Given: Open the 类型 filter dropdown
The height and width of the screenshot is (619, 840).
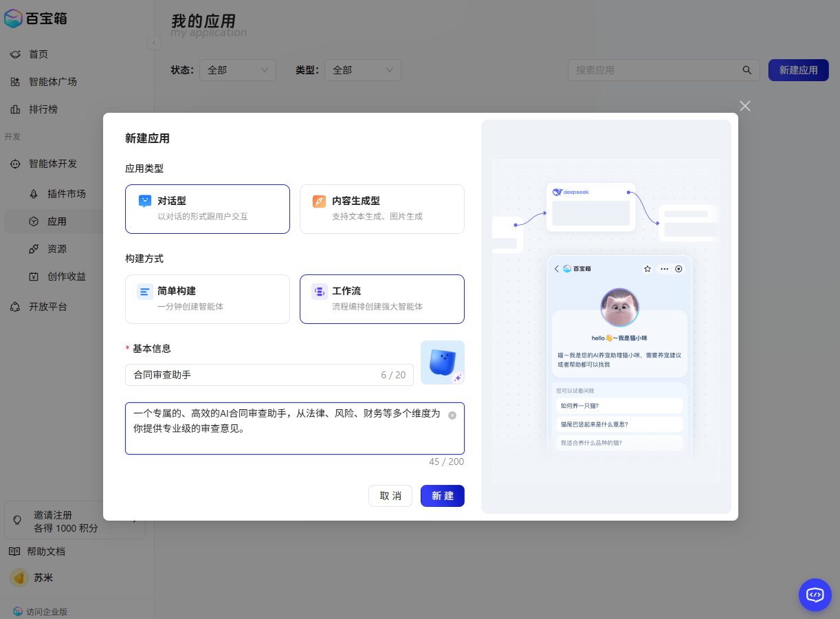Looking at the screenshot, I should click(x=362, y=70).
